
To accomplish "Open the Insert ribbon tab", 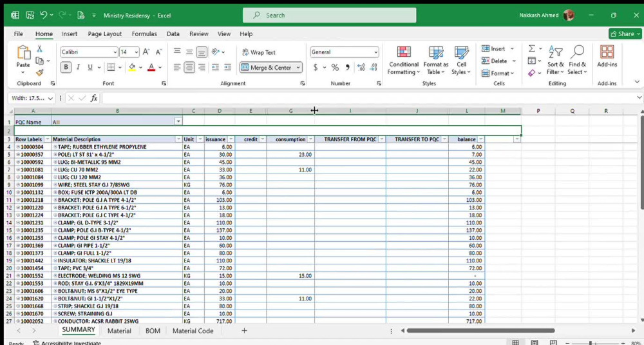I will 70,34.
